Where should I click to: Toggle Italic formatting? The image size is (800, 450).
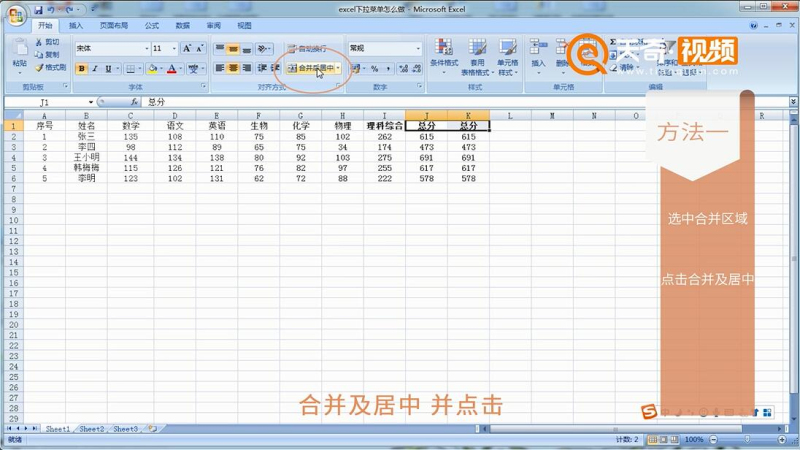(95, 68)
